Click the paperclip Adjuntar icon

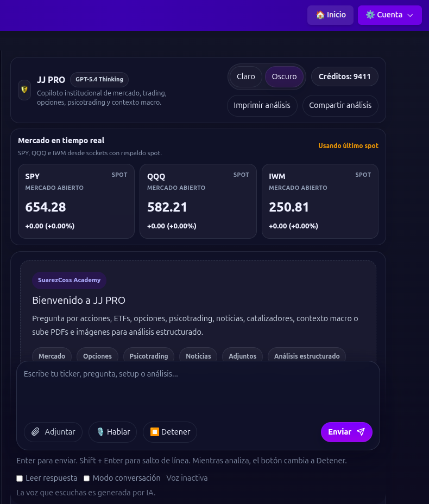pyautogui.click(x=36, y=432)
